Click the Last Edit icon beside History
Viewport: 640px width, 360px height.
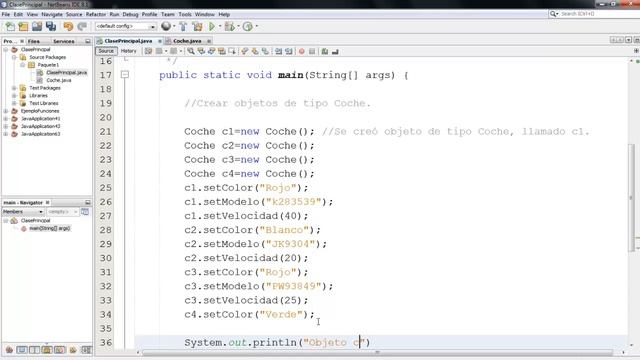[x=148, y=51]
